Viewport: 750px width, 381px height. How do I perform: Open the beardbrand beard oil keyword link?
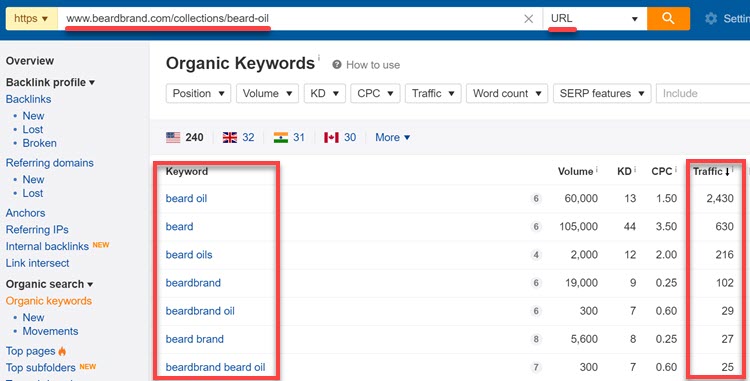coord(215,368)
